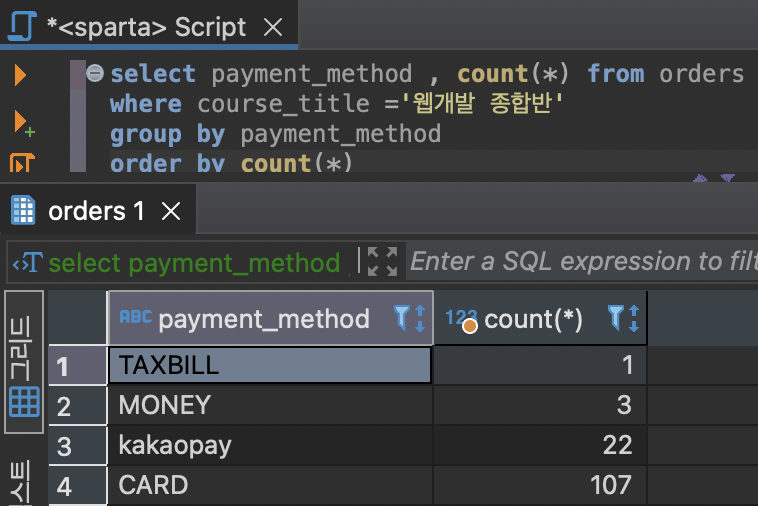This screenshot has height=506, width=758.
Task: Select row number 2 header
Action: pos(77,405)
